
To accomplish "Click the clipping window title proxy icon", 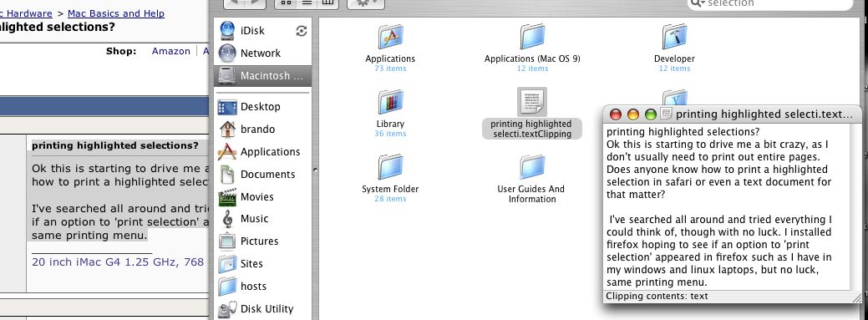I will 667,114.
